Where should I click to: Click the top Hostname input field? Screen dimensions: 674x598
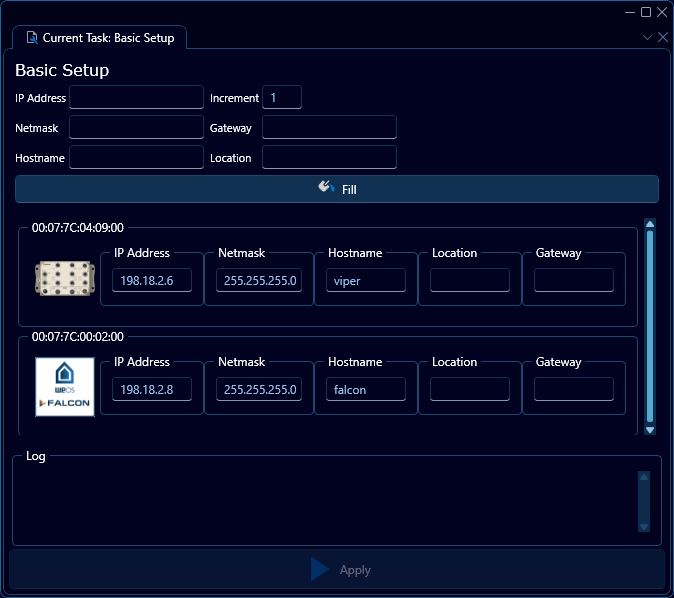coord(136,157)
